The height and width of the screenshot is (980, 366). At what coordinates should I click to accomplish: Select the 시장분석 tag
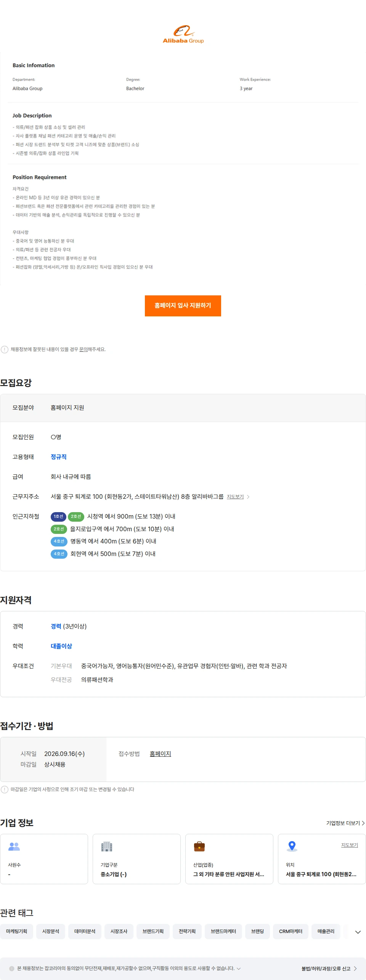click(51, 932)
